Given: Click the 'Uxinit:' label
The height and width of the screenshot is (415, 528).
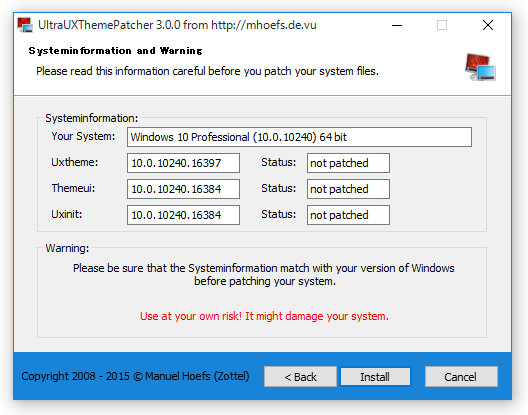Looking at the screenshot, I should (x=67, y=214).
